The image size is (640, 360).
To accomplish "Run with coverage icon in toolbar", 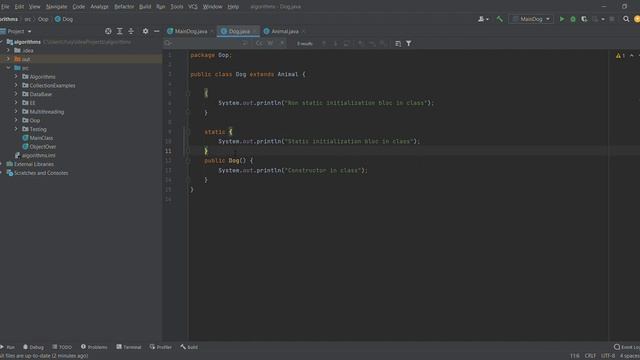I will click(584, 19).
